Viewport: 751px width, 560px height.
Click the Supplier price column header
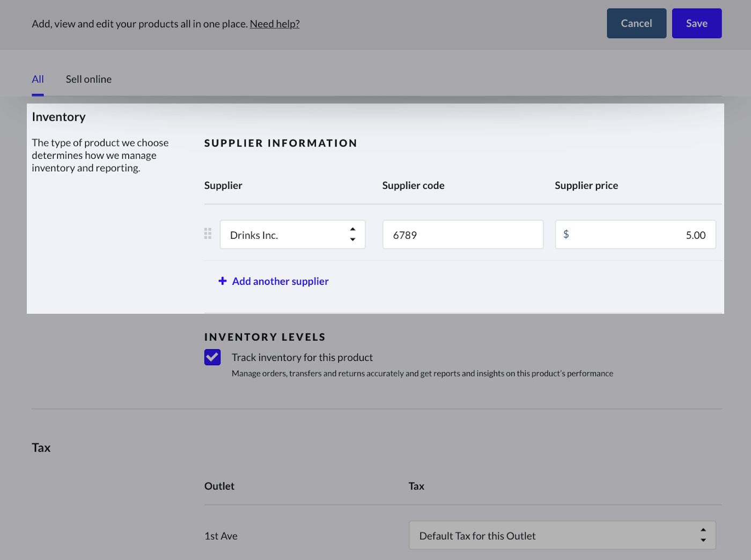(586, 186)
